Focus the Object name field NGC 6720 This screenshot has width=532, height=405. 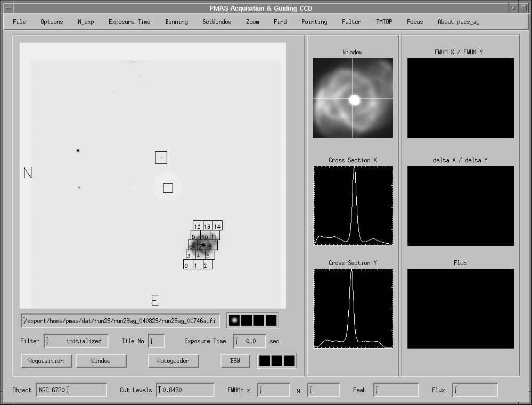point(71,390)
